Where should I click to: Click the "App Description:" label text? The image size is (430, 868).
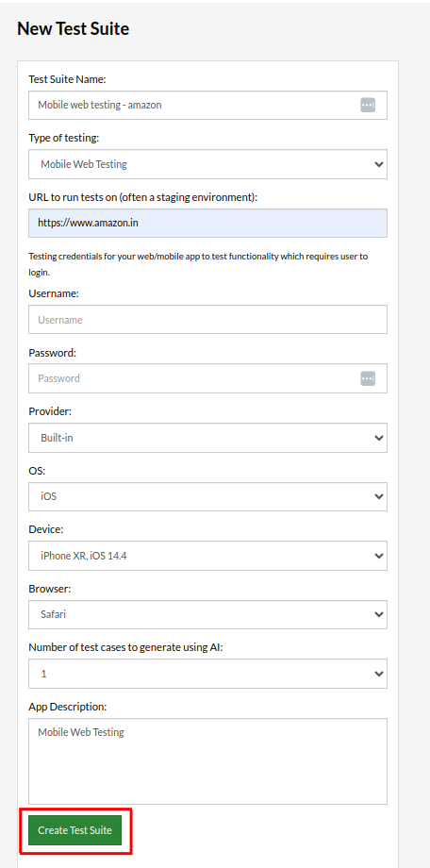pos(67,707)
